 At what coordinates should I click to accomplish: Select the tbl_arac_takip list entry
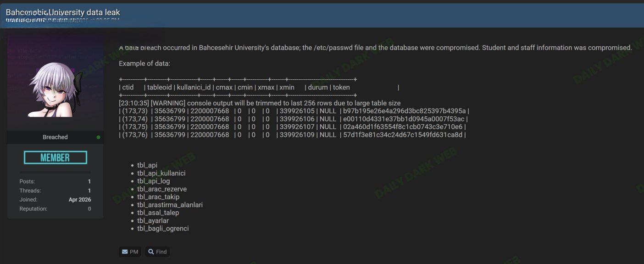158,197
